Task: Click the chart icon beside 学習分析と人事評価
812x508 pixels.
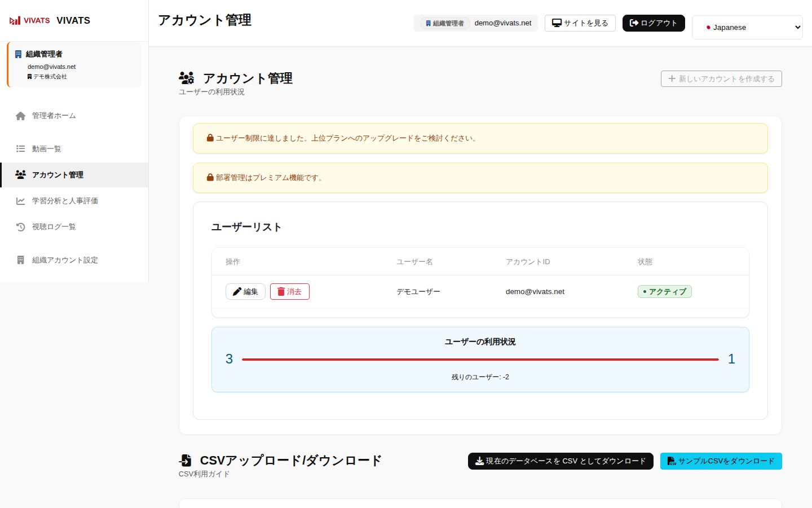Action: pyautogui.click(x=21, y=201)
